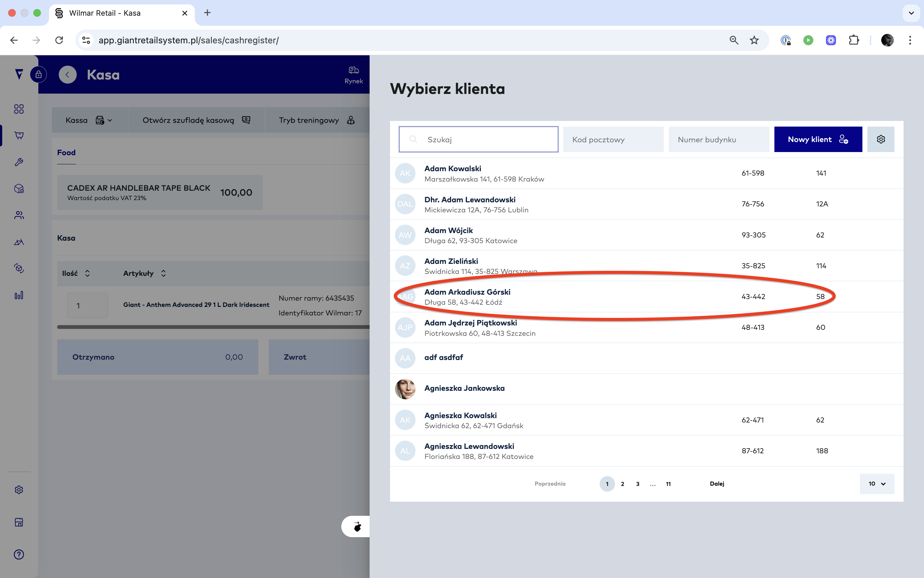Click the lock icon beside the logo
Image resolution: width=924 pixels, height=578 pixels.
(39, 74)
